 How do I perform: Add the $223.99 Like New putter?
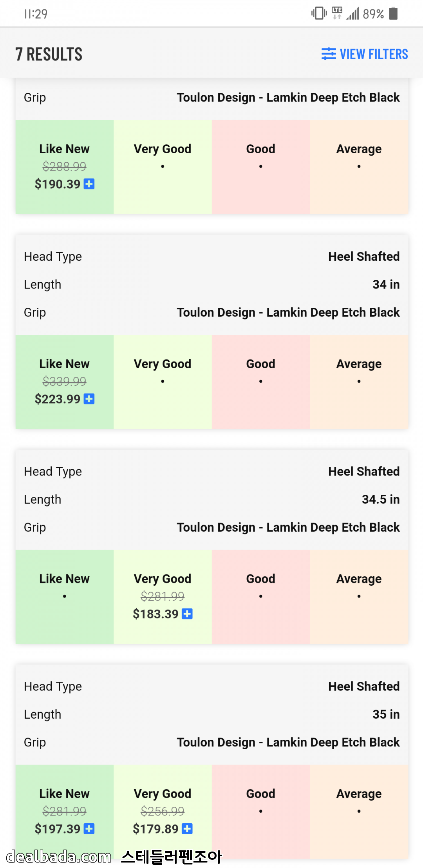point(89,399)
